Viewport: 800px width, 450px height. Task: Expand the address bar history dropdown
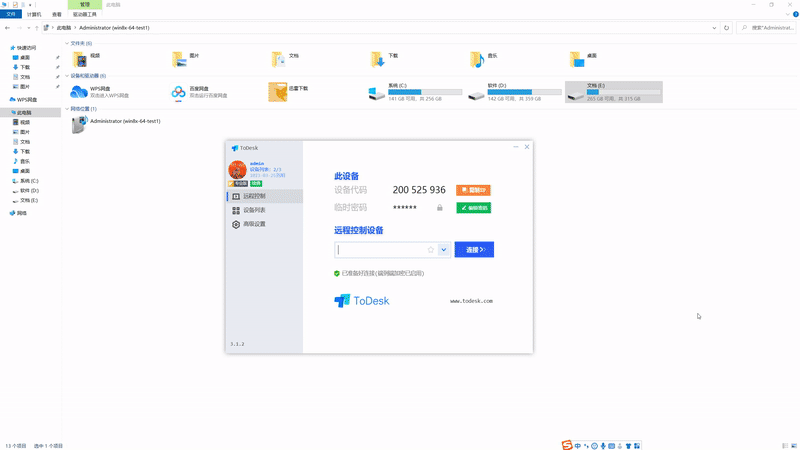coord(714,28)
